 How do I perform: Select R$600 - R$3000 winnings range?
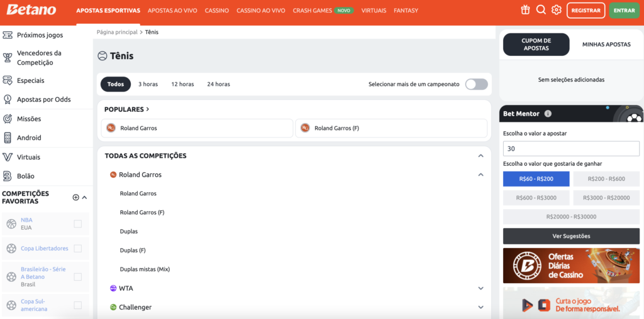536,198
